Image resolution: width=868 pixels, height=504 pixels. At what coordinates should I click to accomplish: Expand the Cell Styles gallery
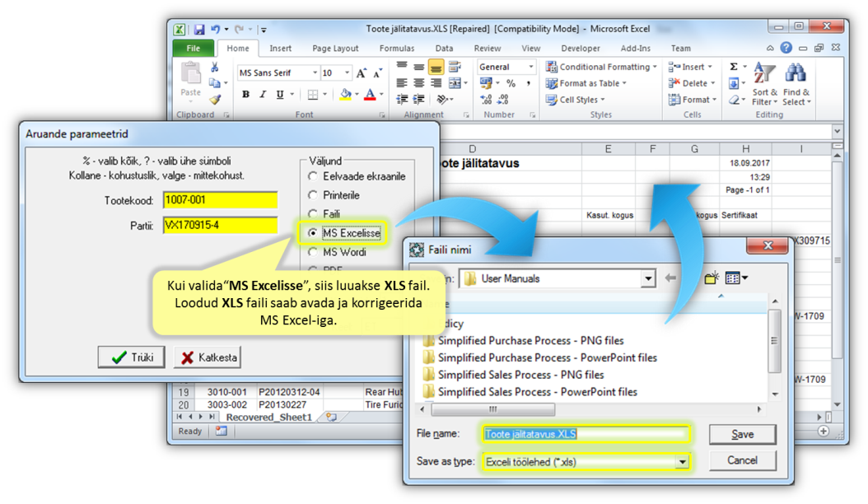575,100
